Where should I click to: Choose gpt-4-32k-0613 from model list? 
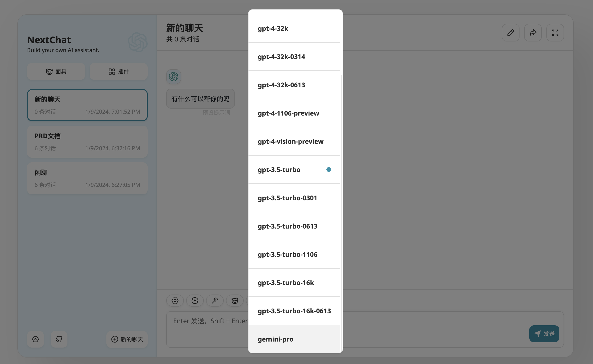coord(294,85)
